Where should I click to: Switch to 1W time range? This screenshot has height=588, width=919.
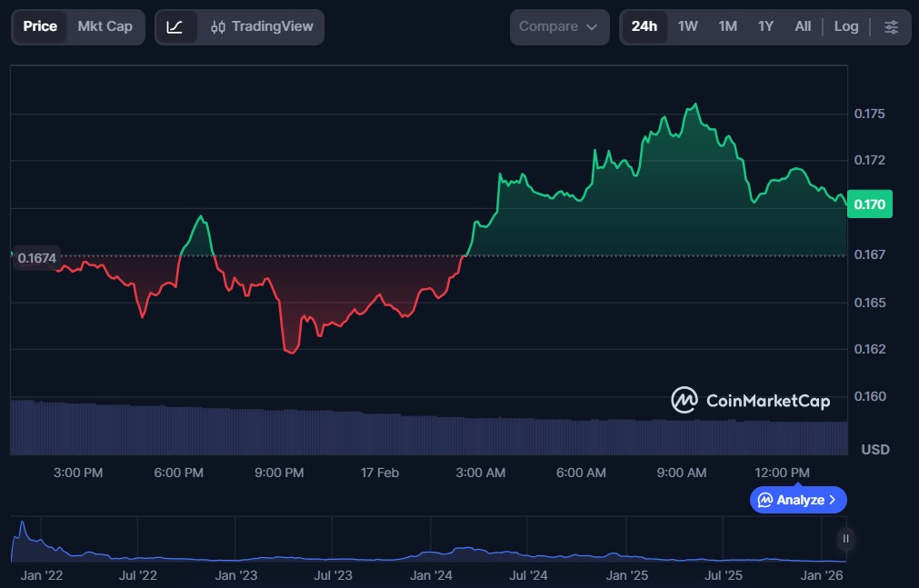(687, 26)
